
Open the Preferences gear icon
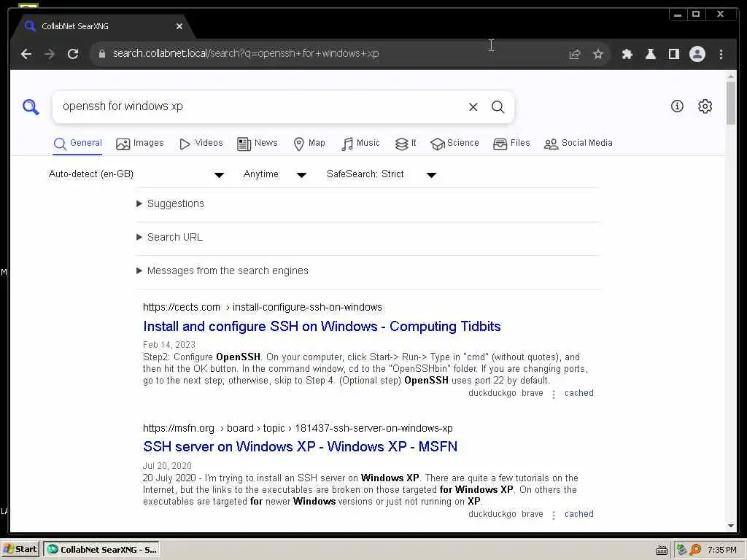click(x=705, y=106)
